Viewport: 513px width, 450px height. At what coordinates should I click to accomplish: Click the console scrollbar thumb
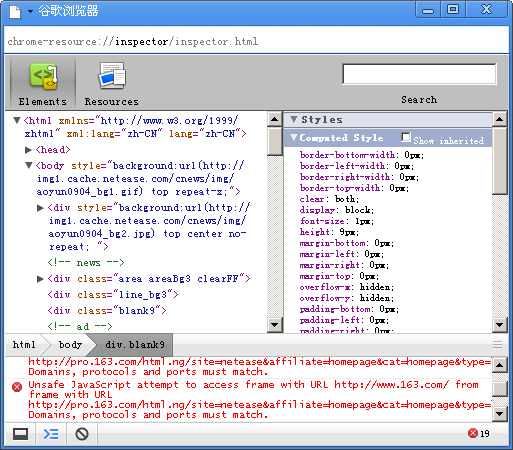(x=500, y=389)
